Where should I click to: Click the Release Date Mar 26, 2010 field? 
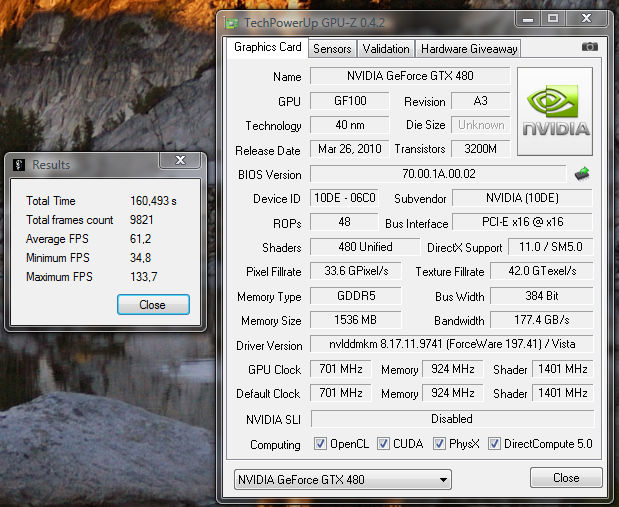350,149
